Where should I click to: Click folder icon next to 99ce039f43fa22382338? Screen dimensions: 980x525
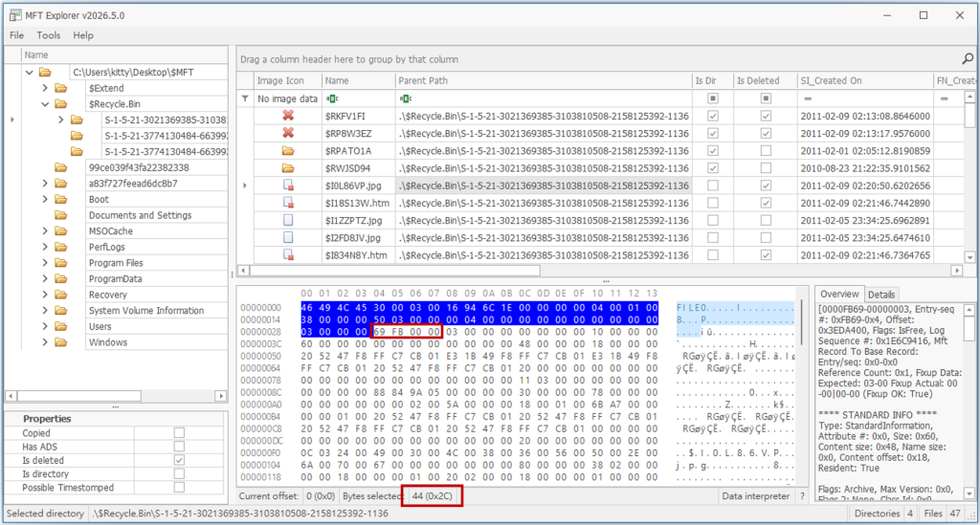click(x=60, y=167)
